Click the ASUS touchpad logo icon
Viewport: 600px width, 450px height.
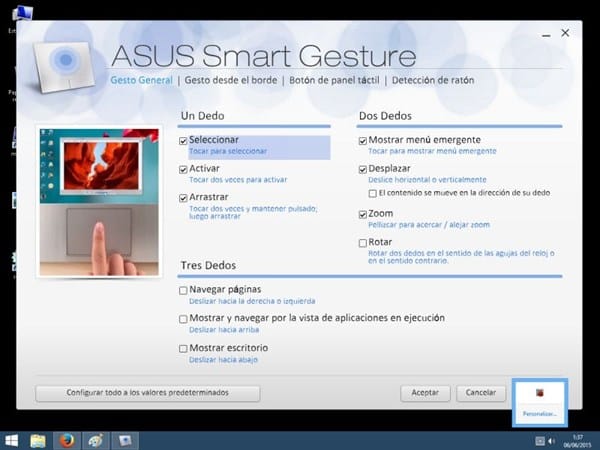tap(64, 67)
